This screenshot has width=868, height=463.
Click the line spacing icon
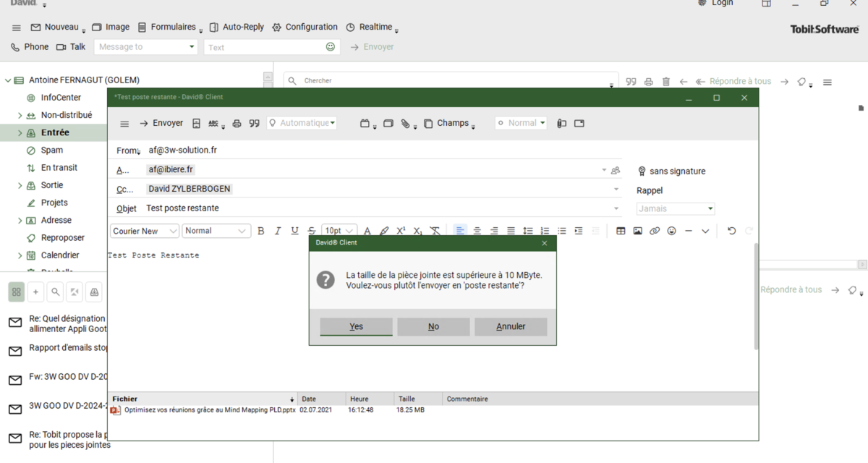tap(528, 231)
